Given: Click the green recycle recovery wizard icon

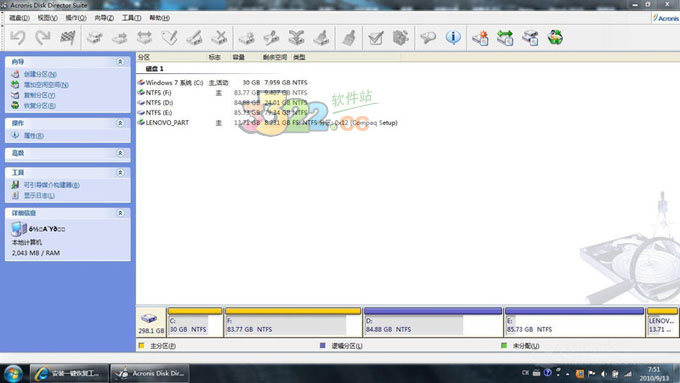Looking at the screenshot, I should click(555, 38).
